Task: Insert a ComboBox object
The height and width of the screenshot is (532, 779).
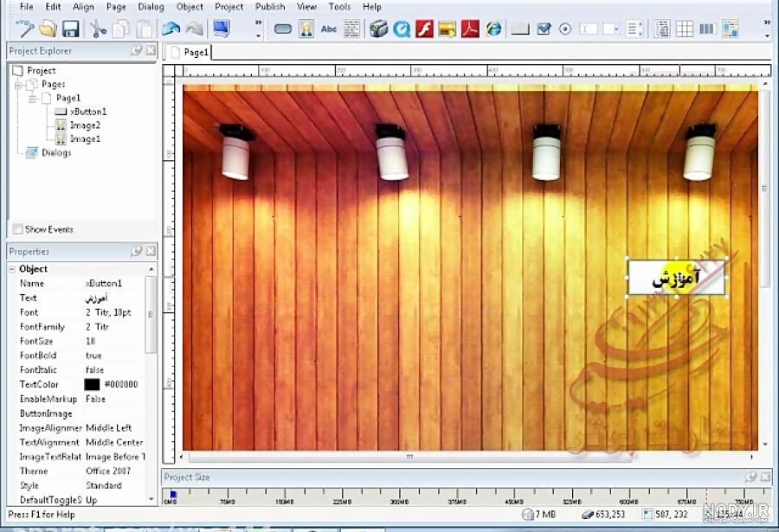Action: tap(611, 29)
